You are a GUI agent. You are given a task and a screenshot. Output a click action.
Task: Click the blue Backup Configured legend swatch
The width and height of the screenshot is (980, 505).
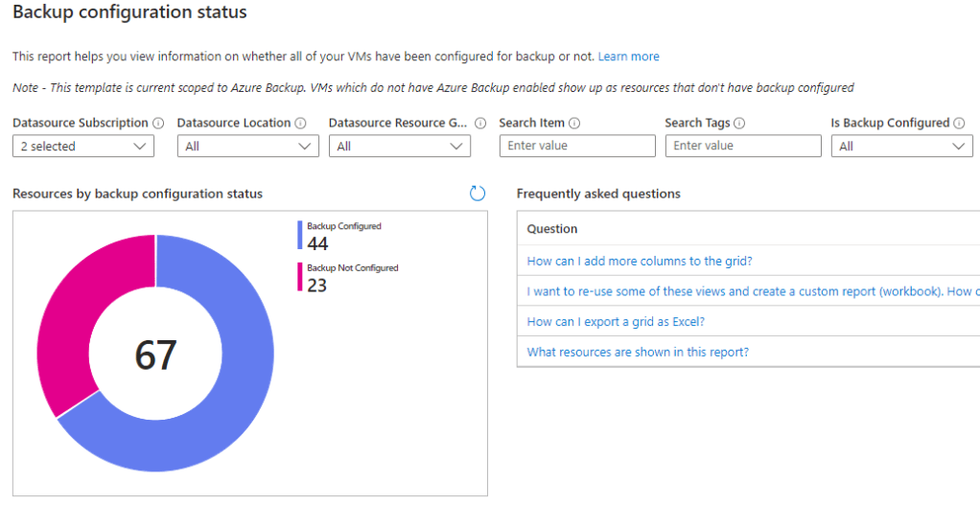pyautogui.click(x=300, y=235)
